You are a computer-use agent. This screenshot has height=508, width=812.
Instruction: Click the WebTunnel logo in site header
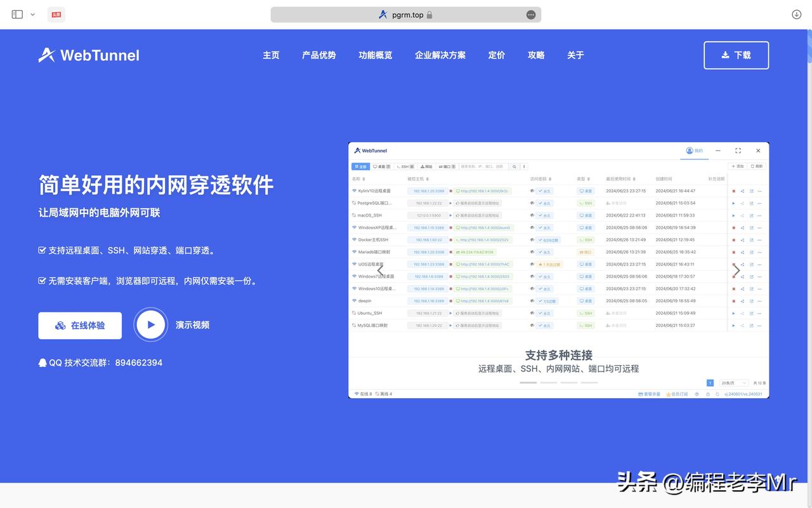(x=89, y=55)
